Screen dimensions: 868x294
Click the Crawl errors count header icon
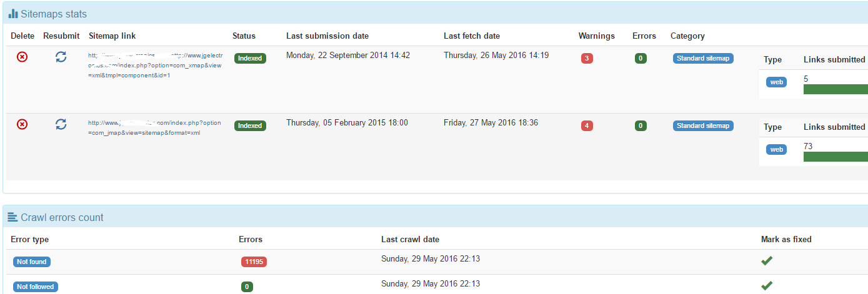coord(12,217)
